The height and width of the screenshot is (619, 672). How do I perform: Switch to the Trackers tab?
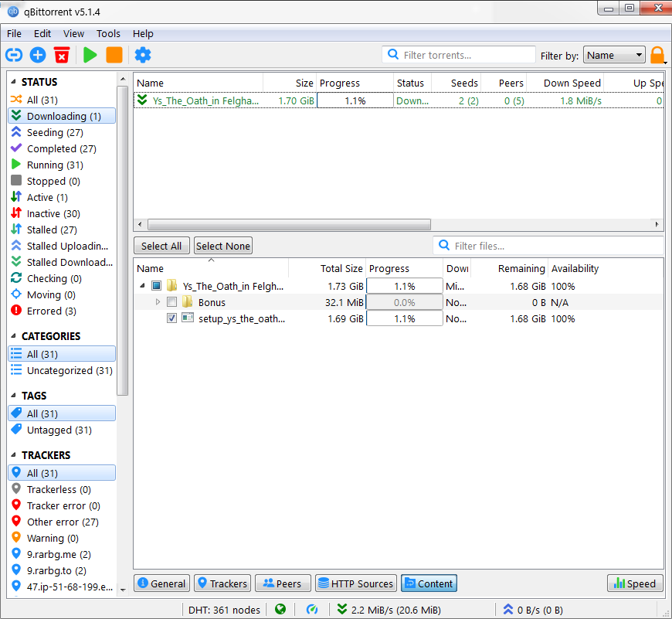point(222,583)
